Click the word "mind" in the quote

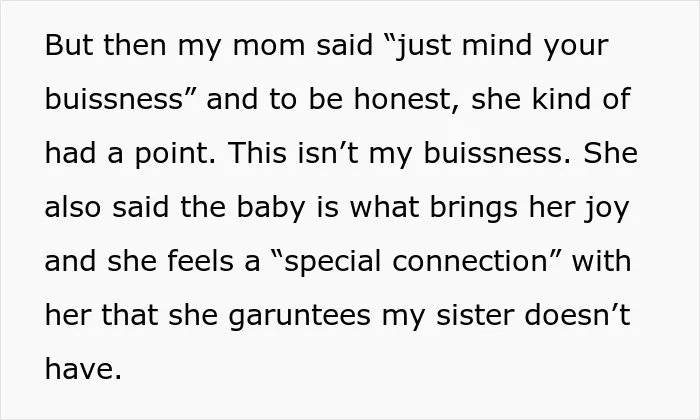497,45
